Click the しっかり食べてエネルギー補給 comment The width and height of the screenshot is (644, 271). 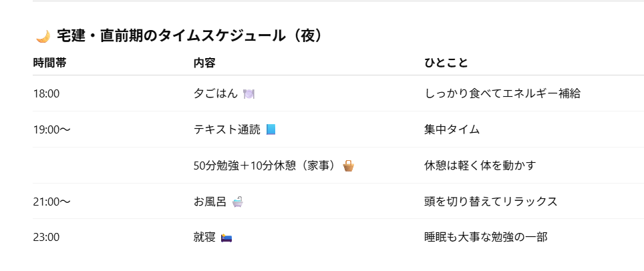(502, 94)
